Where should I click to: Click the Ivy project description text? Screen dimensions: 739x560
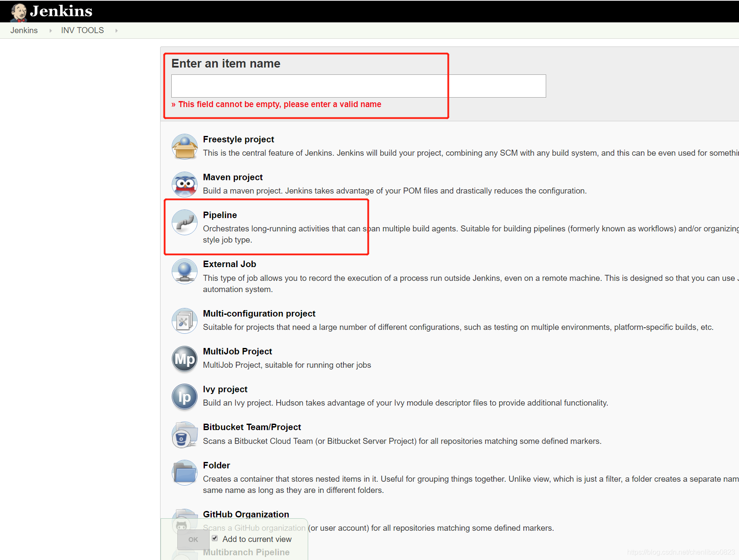pos(405,403)
